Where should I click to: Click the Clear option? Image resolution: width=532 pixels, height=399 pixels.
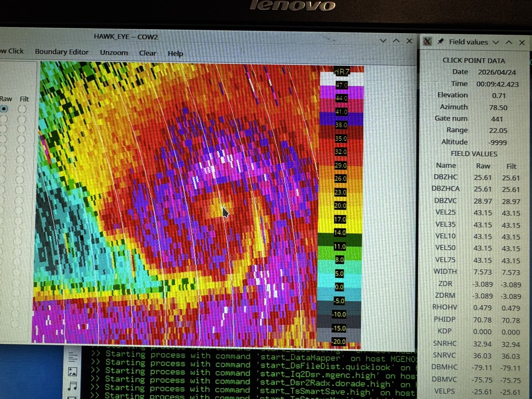(x=148, y=53)
